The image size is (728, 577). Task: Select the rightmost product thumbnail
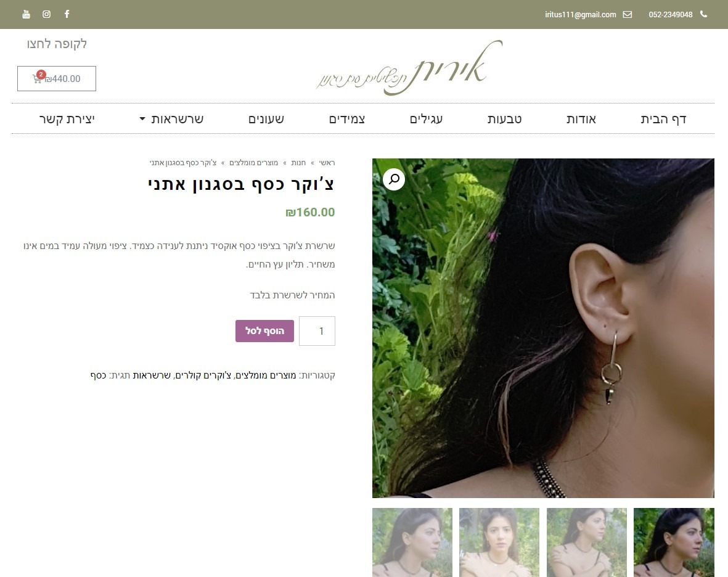674,542
